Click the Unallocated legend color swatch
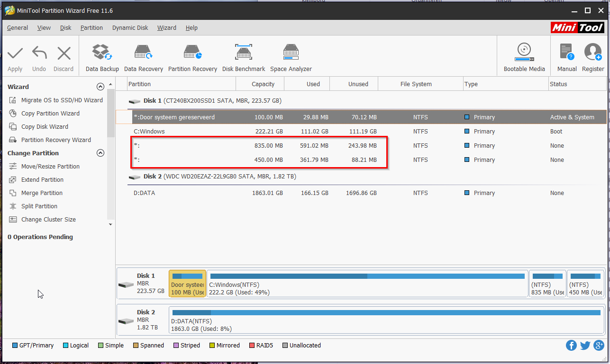 point(285,346)
